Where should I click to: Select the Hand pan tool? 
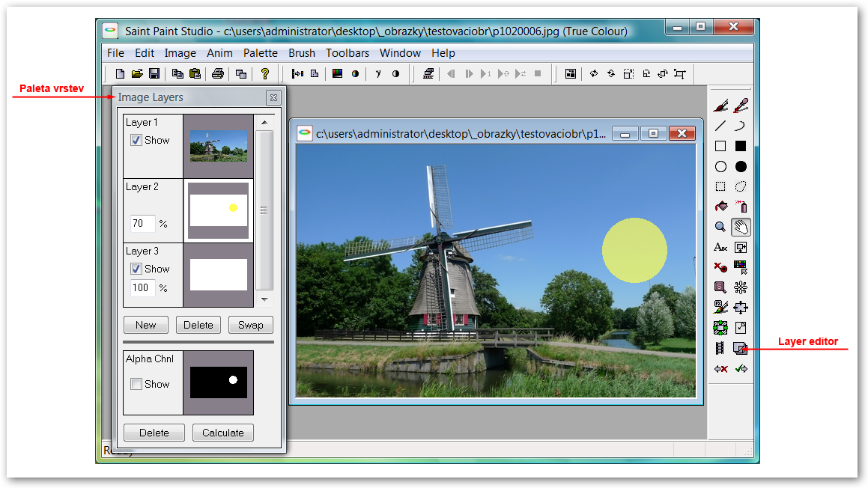(x=741, y=227)
